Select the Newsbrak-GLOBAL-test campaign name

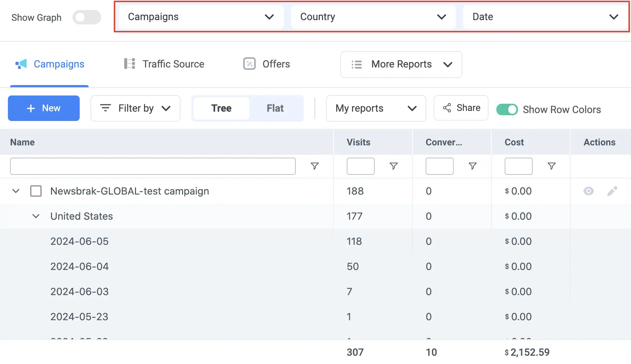point(130,191)
